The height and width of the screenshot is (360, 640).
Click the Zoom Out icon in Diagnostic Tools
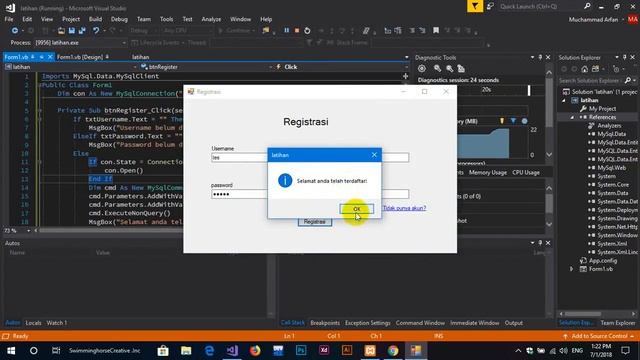pyautogui.click(x=449, y=69)
